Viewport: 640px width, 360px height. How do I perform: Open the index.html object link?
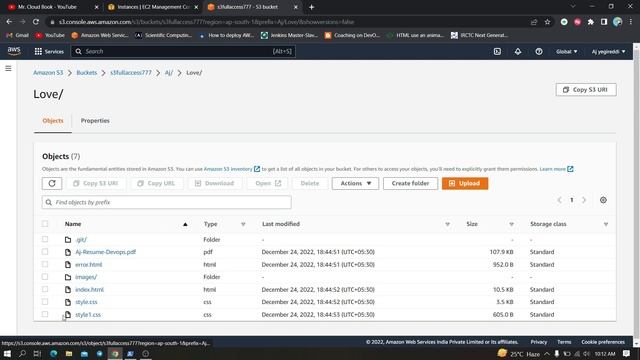click(x=89, y=289)
